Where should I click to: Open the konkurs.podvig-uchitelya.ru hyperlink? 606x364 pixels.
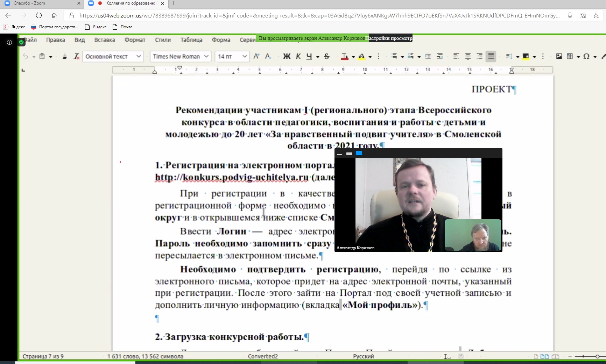(x=232, y=177)
